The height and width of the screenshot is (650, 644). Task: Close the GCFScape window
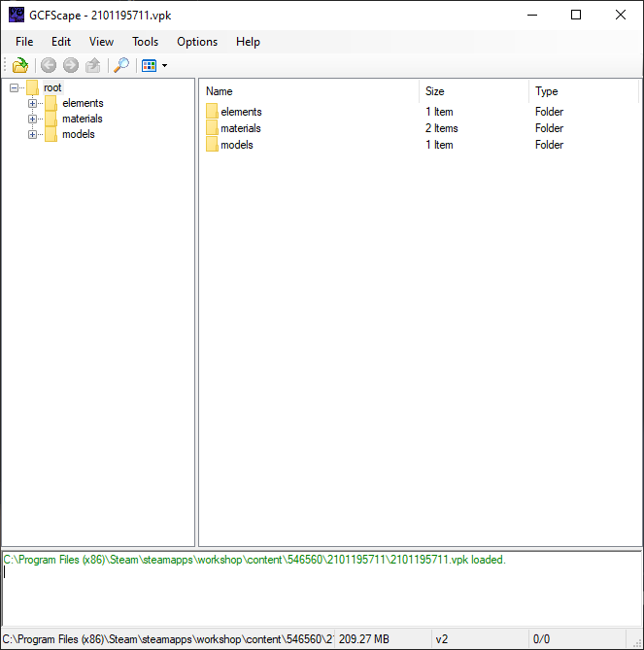point(621,15)
